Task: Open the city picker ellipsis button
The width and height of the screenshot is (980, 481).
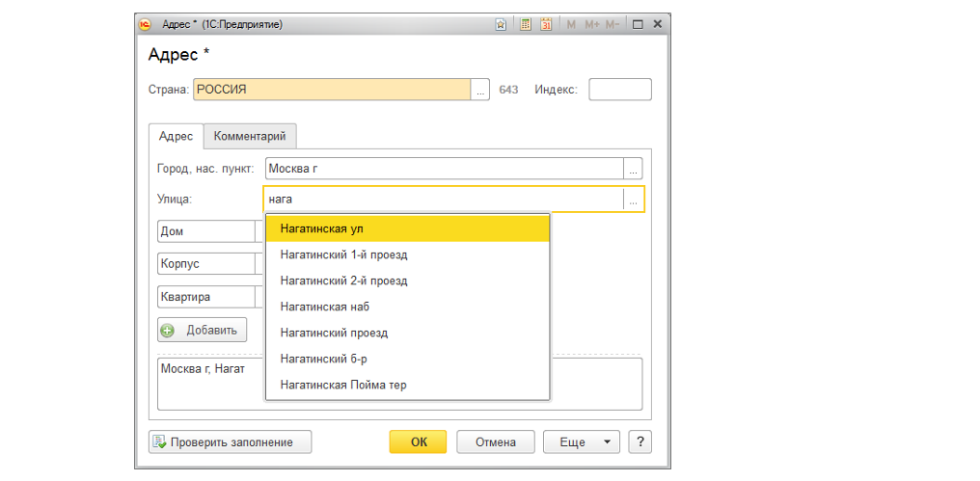Action: click(x=633, y=169)
